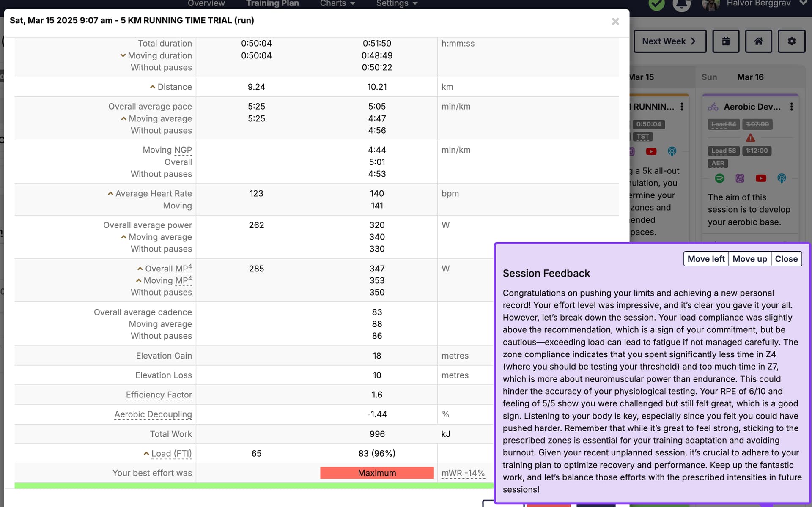Open three-dot menu on RUNNIN card
This screenshot has height=507, width=812.
pyautogui.click(x=682, y=107)
